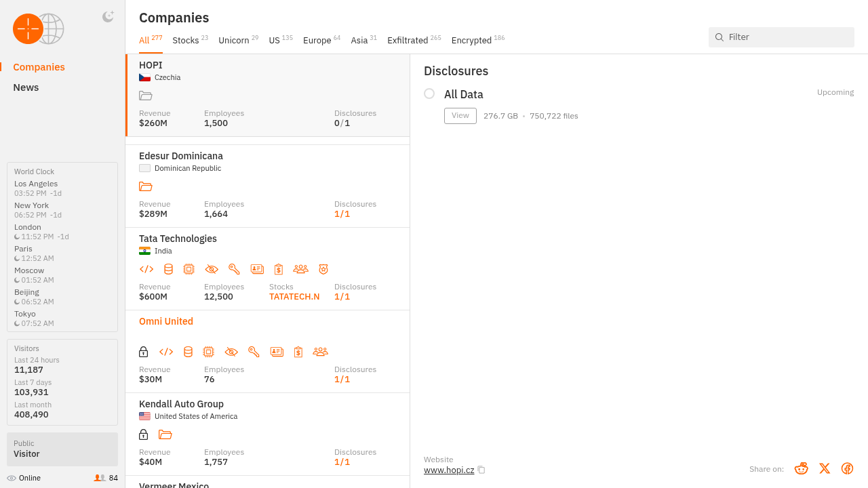868x488 pixels.
Task: Open the www.hopi.cz website link
Action: click(x=449, y=470)
